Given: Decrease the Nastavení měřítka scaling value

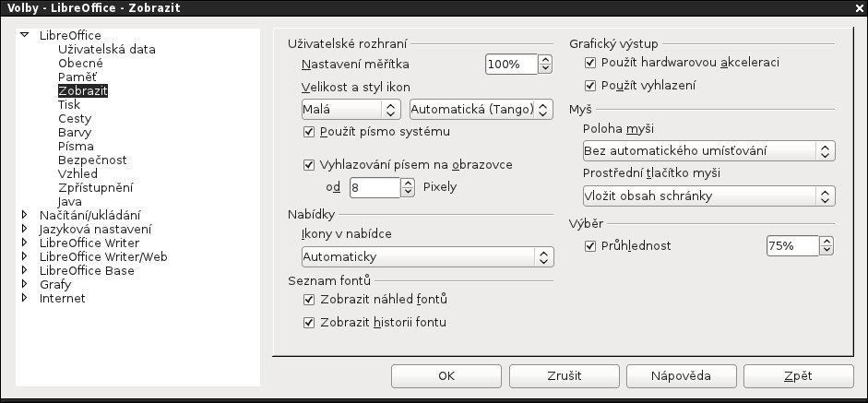Looking at the screenshot, I should 545,69.
